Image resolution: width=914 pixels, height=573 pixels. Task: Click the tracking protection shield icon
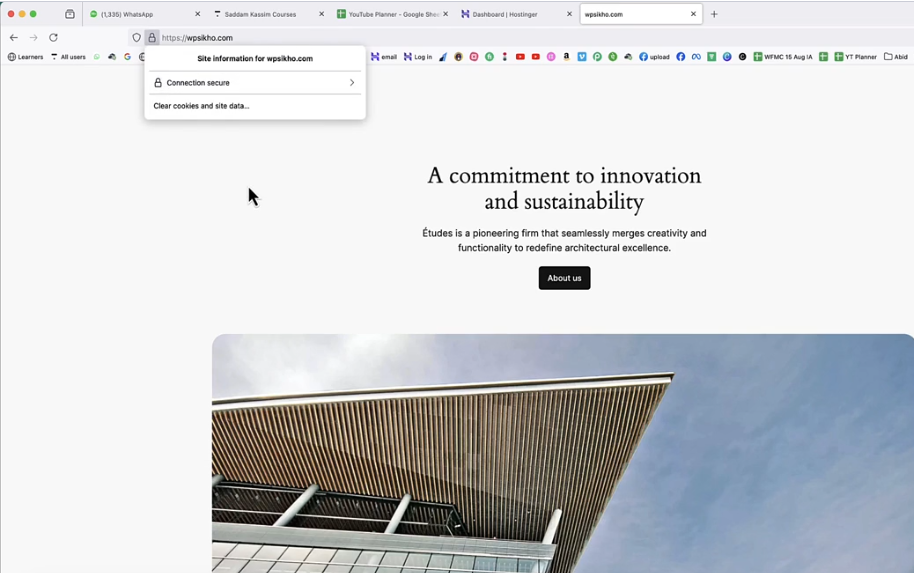click(x=137, y=38)
